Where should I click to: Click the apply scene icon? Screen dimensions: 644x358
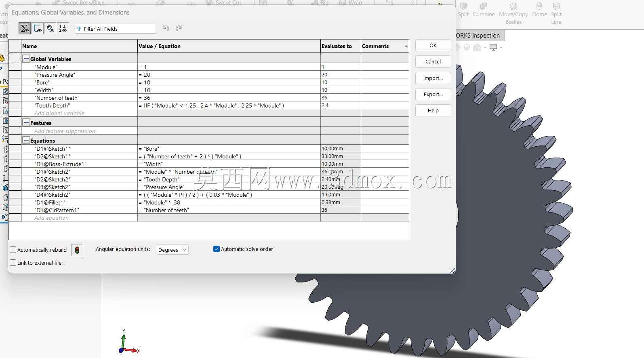tap(477, 48)
